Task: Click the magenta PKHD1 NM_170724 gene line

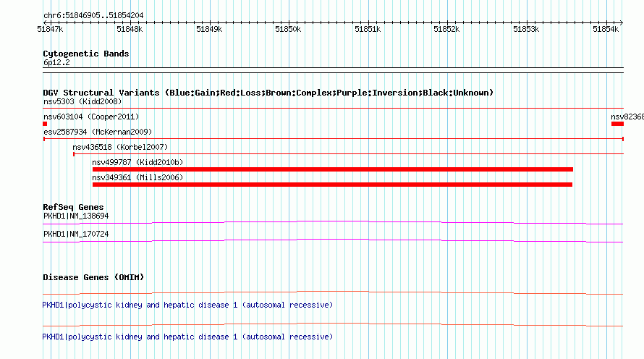Action: (333, 240)
